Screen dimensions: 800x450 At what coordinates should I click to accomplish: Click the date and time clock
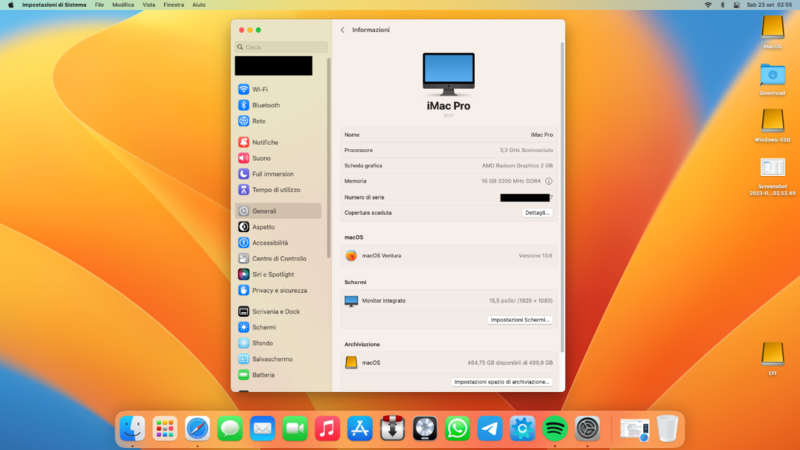pos(769,5)
